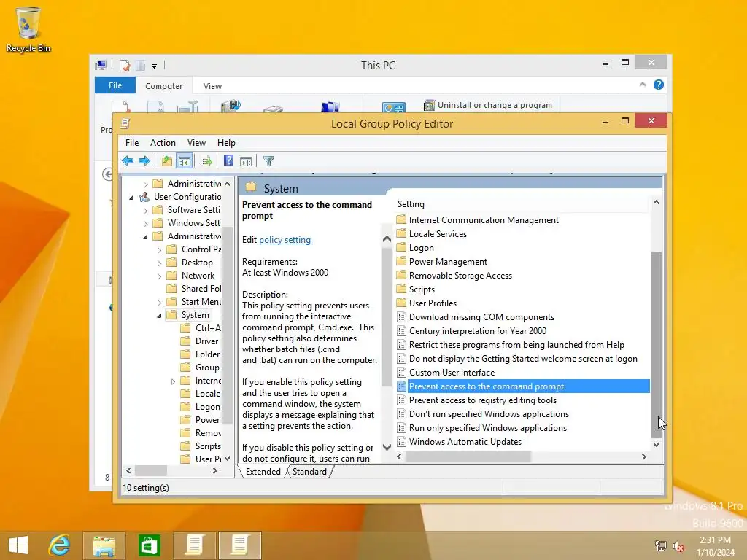Viewport: 747px width, 560px height.
Task: Select Download missing COM components setting
Action: [481, 316]
